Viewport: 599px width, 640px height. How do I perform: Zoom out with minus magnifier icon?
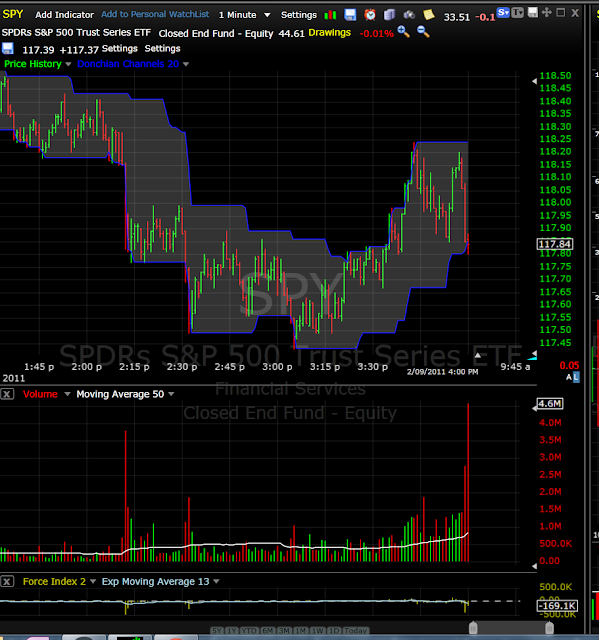click(x=423, y=31)
